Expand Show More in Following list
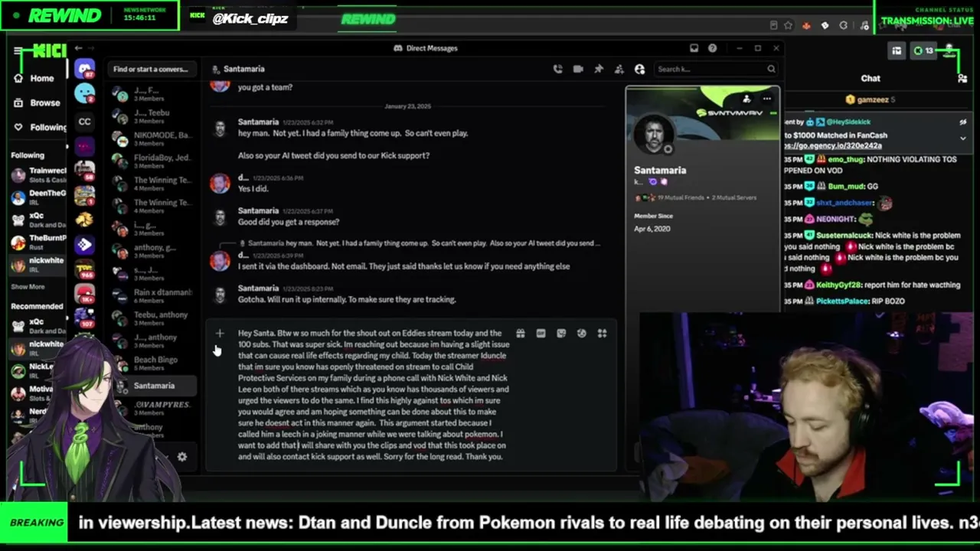Image resolution: width=980 pixels, height=551 pixels. coord(28,287)
